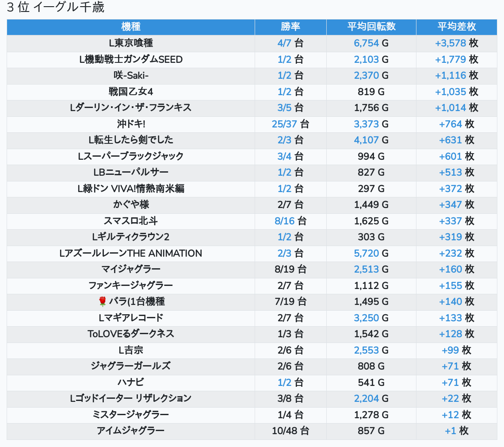The height and width of the screenshot is (447, 504).
Task: Click the 2,553 G average spins value
Action: click(371, 350)
